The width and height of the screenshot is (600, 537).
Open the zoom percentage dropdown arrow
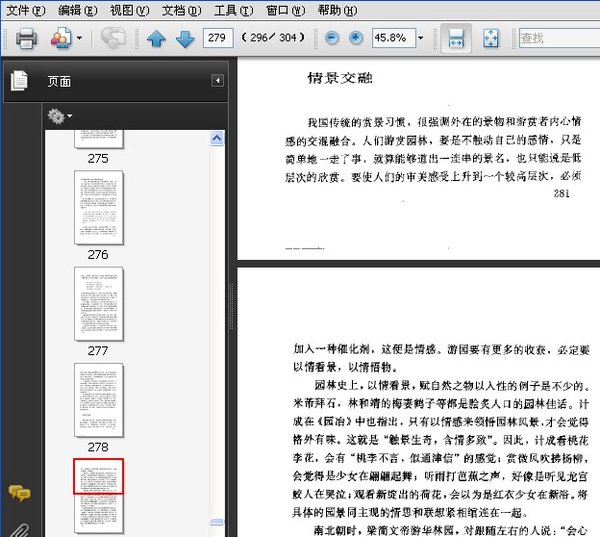coord(420,39)
